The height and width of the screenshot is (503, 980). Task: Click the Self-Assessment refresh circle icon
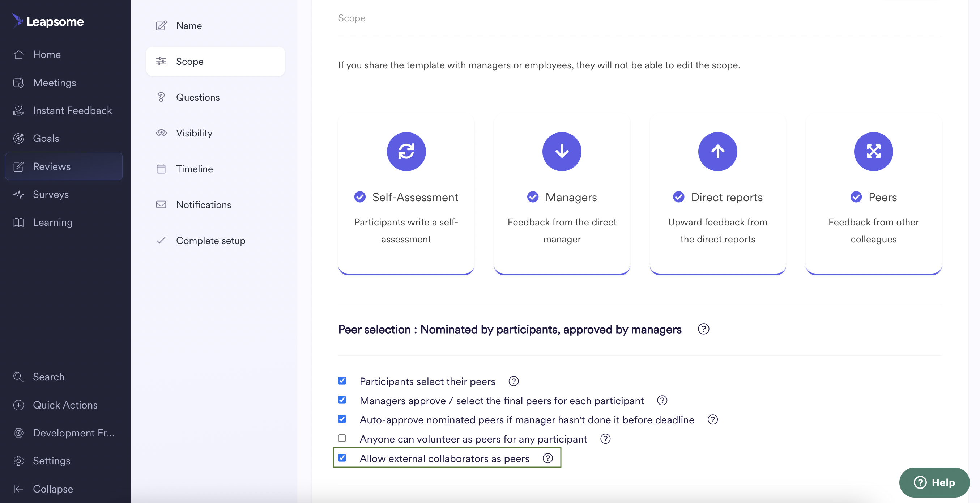tap(406, 152)
